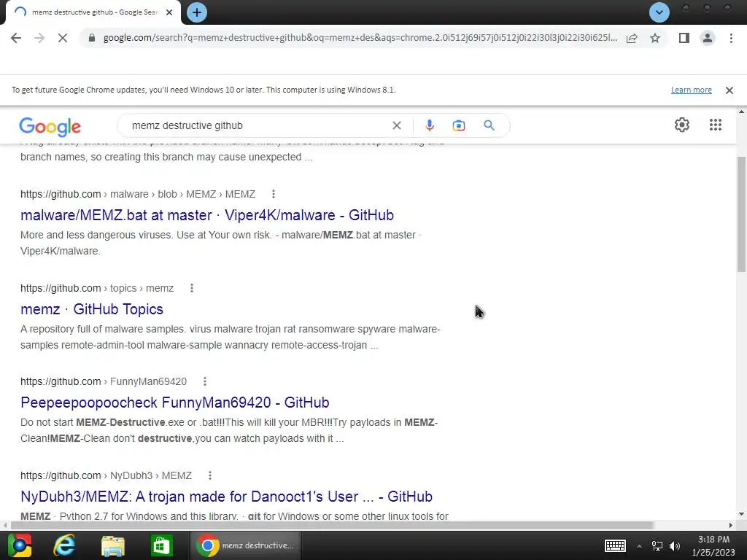Click the forward navigation arrow
The height and width of the screenshot is (560, 747).
(39, 38)
